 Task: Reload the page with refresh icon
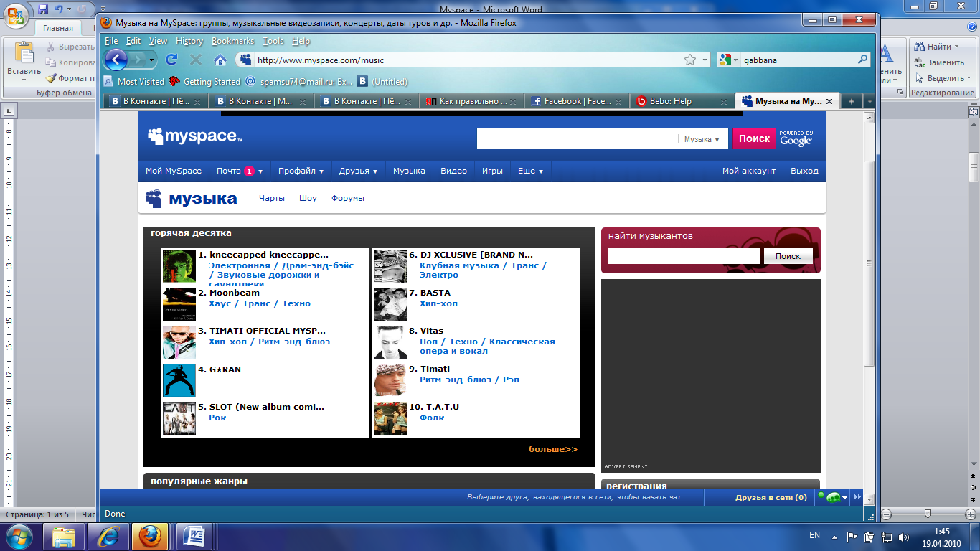171,60
